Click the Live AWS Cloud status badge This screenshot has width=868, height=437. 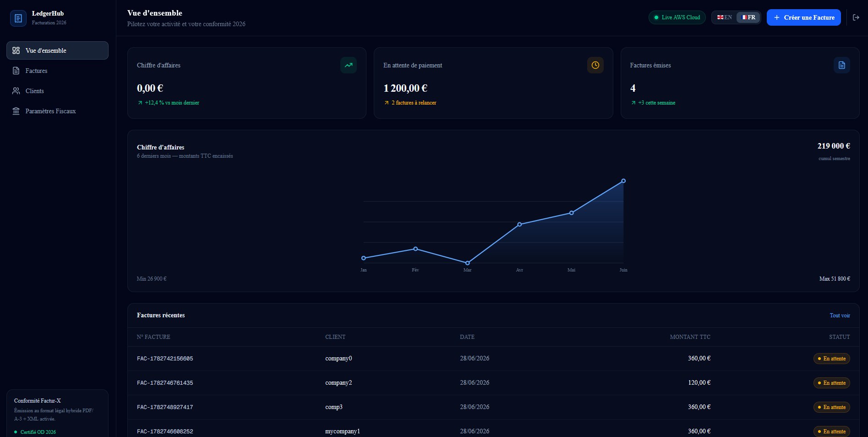click(x=677, y=17)
